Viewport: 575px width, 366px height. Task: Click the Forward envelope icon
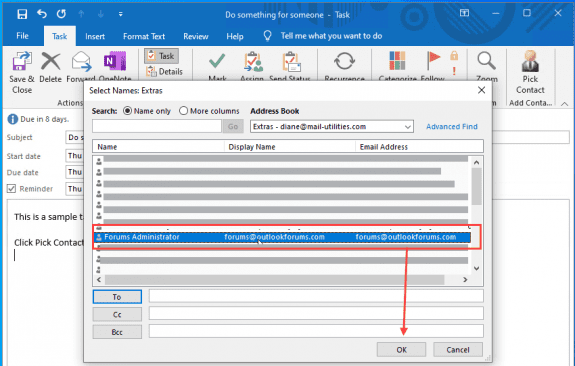[x=81, y=61]
